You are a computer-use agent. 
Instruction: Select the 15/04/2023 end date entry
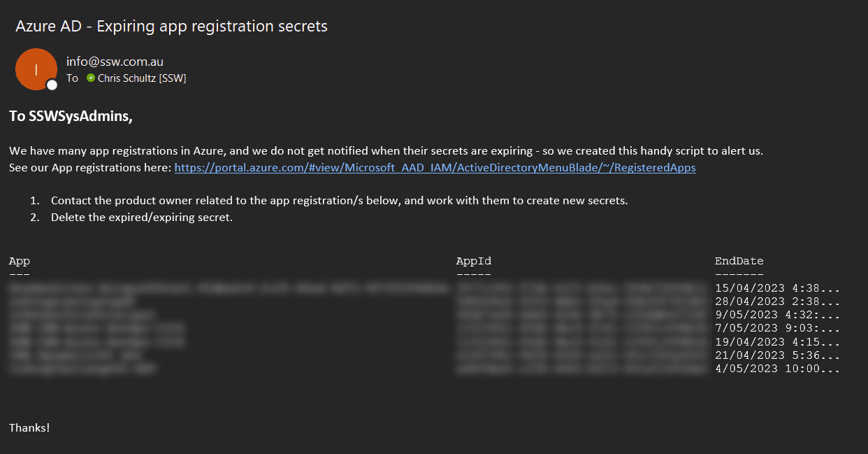(x=777, y=288)
